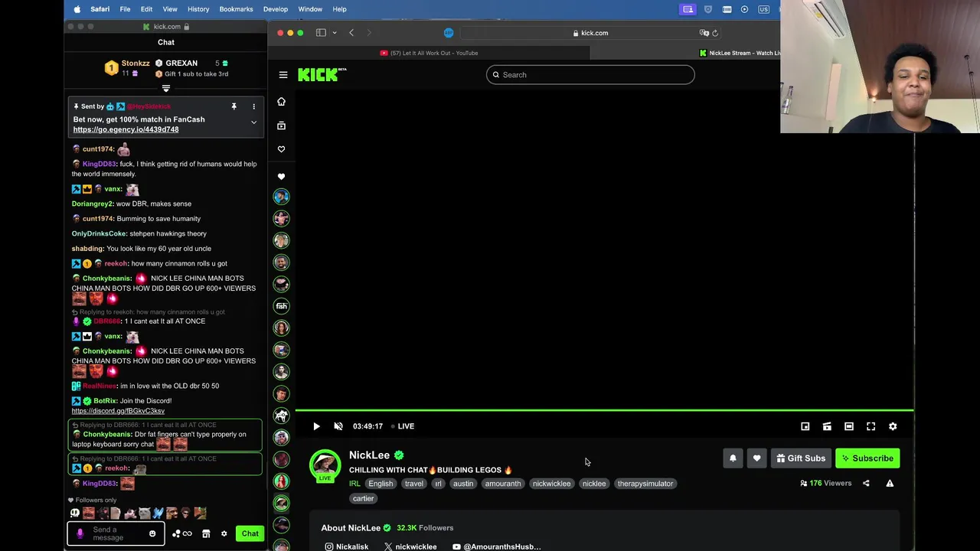Image resolution: width=980 pixels, height=551 pixels.
Task: Open the go.egency.io pinned link
Action: pos(126,129)
